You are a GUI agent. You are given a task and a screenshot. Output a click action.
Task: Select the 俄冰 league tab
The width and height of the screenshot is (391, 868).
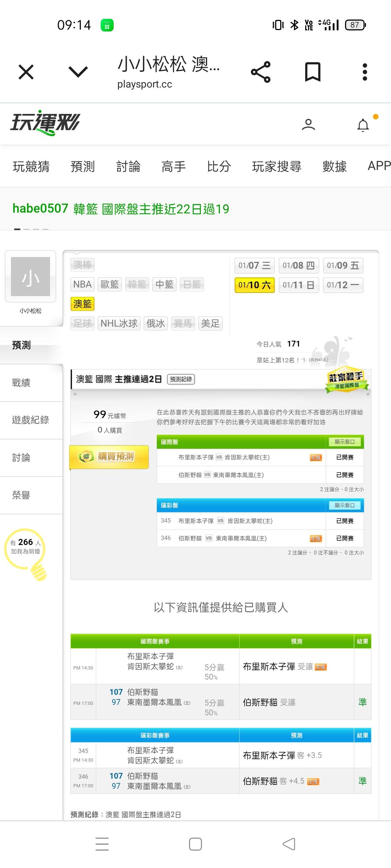click(156, 323)
